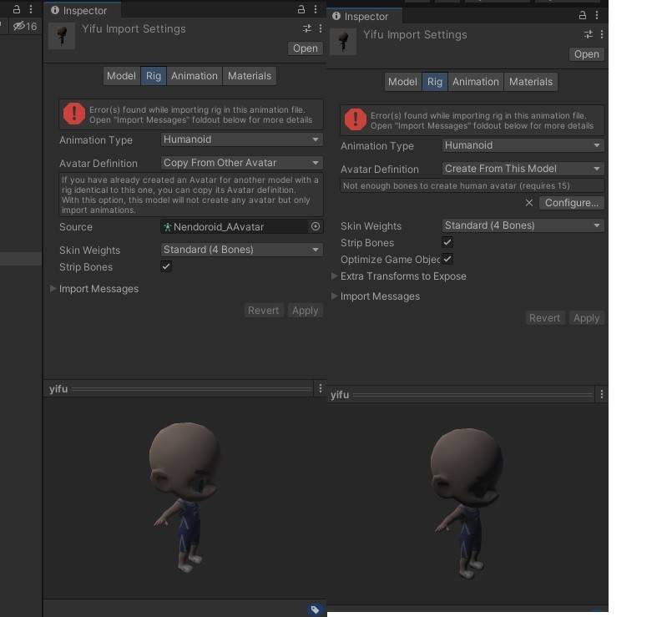
Task: Click lock icon in right Inspector tab bar
Action: point(583,15)
